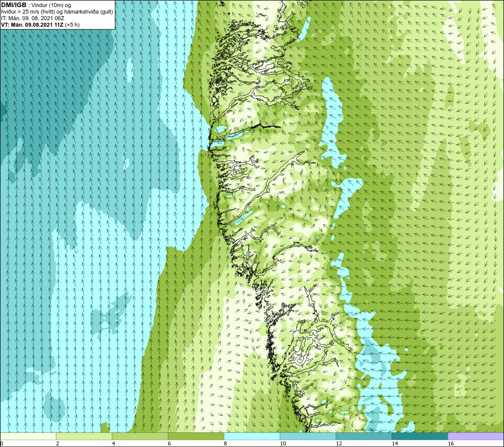Click the turquoise 10–12 m/s legend swatch

(307, 436)
